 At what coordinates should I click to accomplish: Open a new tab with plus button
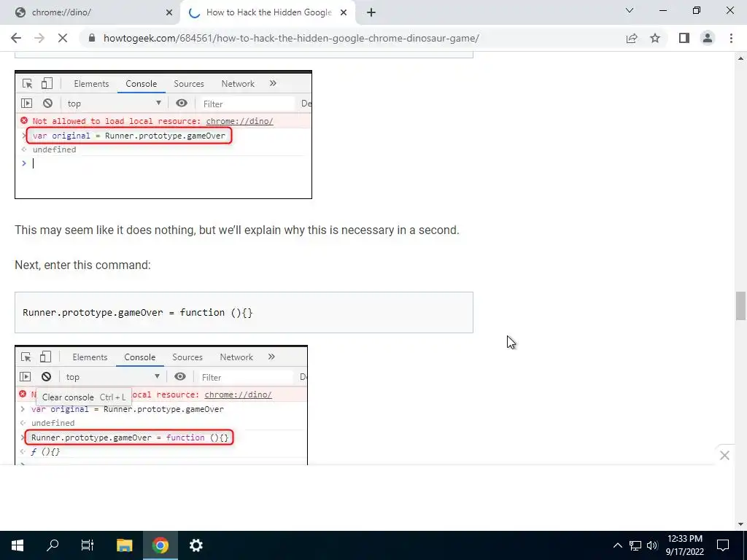pos(371,13)
